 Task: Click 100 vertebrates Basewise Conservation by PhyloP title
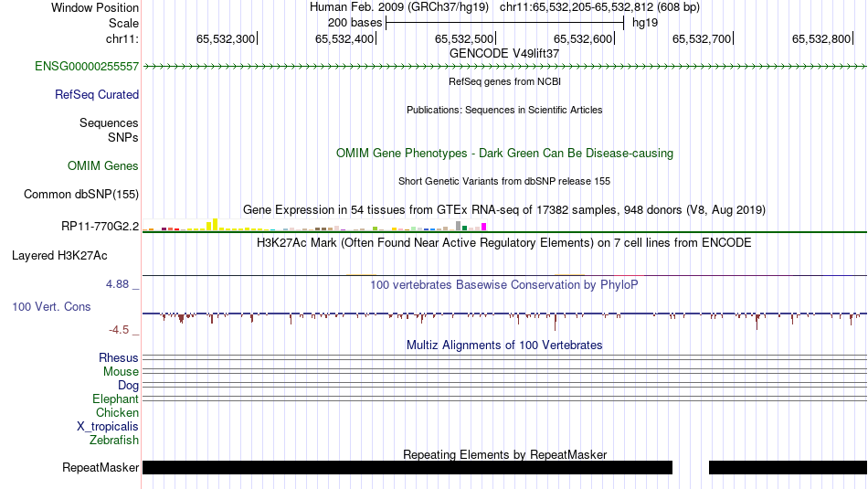point(504,284)
